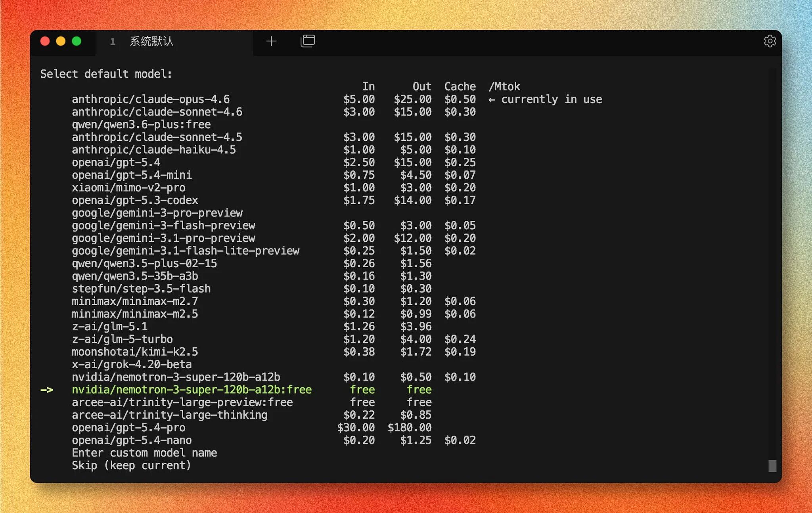Open terminal settings gear icon
812x513 pixels.
pyautogui.click(x=769, y=41)
